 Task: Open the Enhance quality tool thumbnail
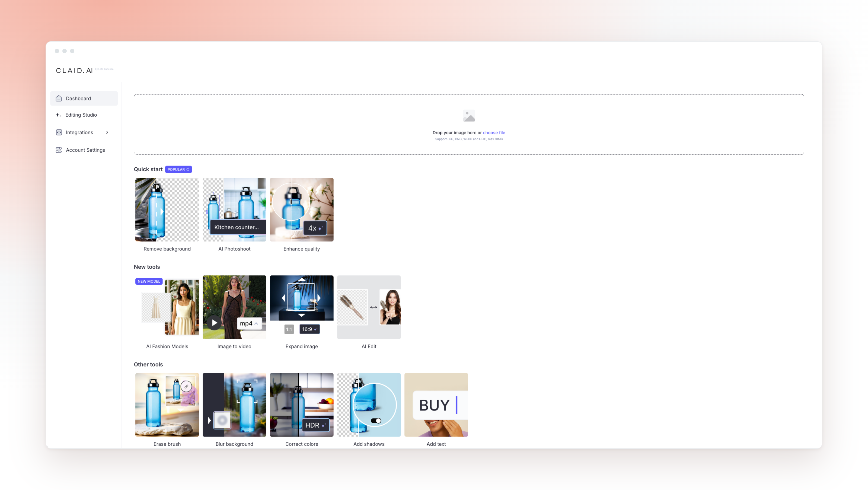pos(302,209)
